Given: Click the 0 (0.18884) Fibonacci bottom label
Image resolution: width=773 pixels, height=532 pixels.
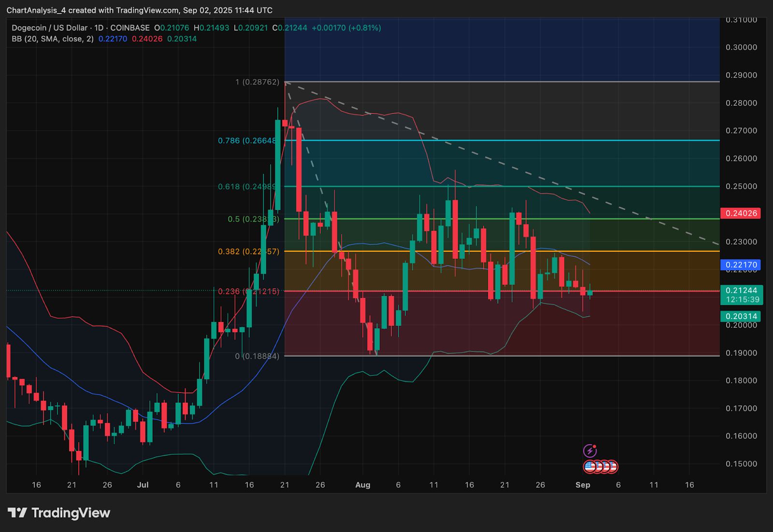Looking at the screenshot, I should [257, 356].
